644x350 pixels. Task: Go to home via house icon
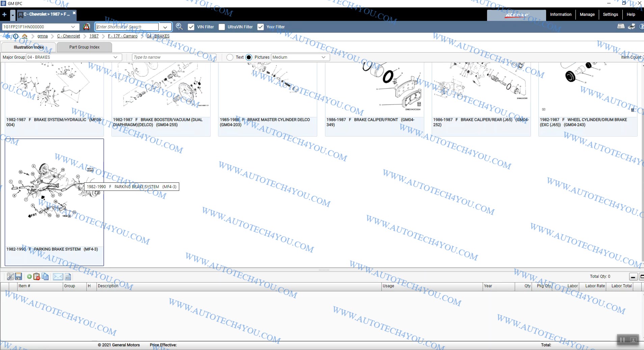click(25, 36)
